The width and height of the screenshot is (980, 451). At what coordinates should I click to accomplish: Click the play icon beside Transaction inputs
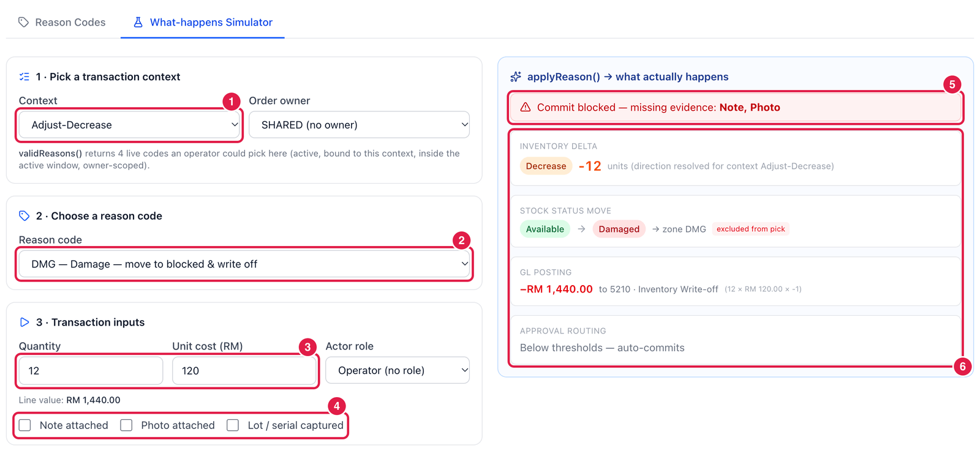[24, 322]
